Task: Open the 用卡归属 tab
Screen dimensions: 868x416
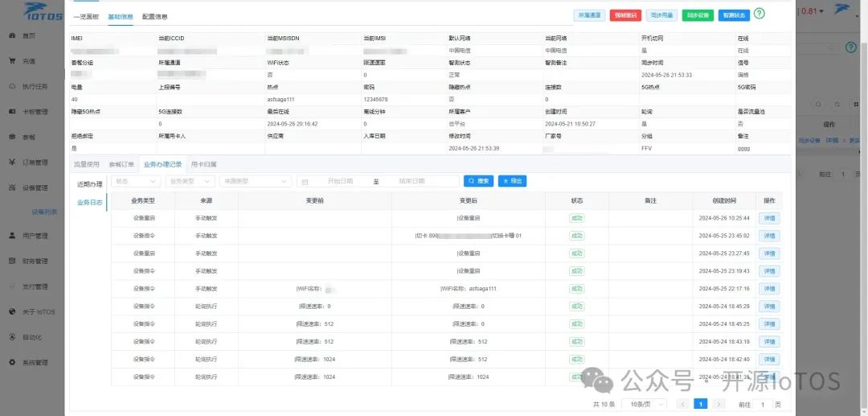Action: (x=203, y=164)
